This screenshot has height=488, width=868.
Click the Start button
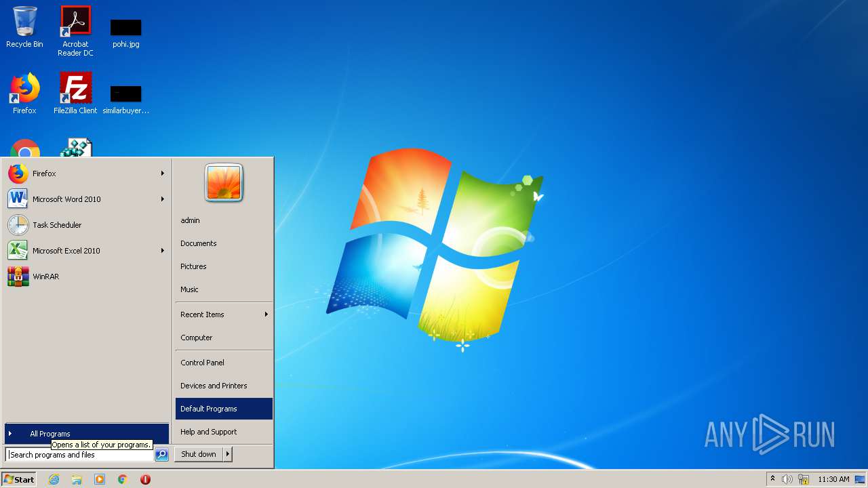tap(19, 479)
